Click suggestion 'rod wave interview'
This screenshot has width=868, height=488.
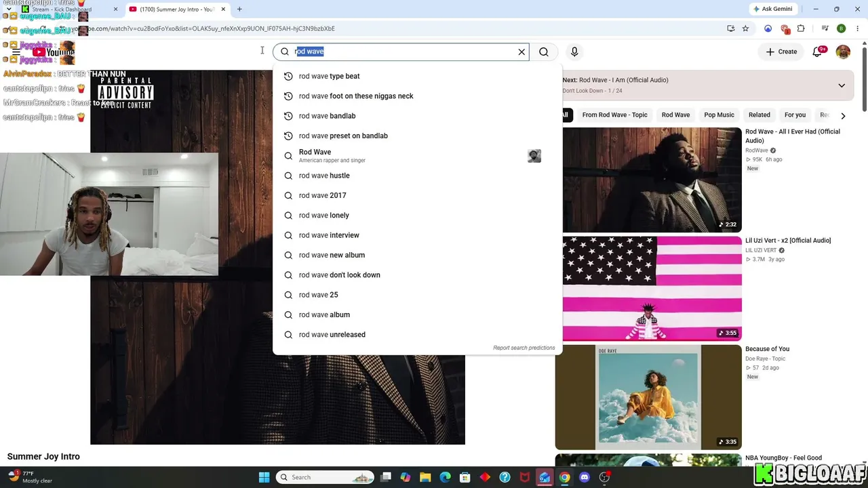tap(417, 235)
